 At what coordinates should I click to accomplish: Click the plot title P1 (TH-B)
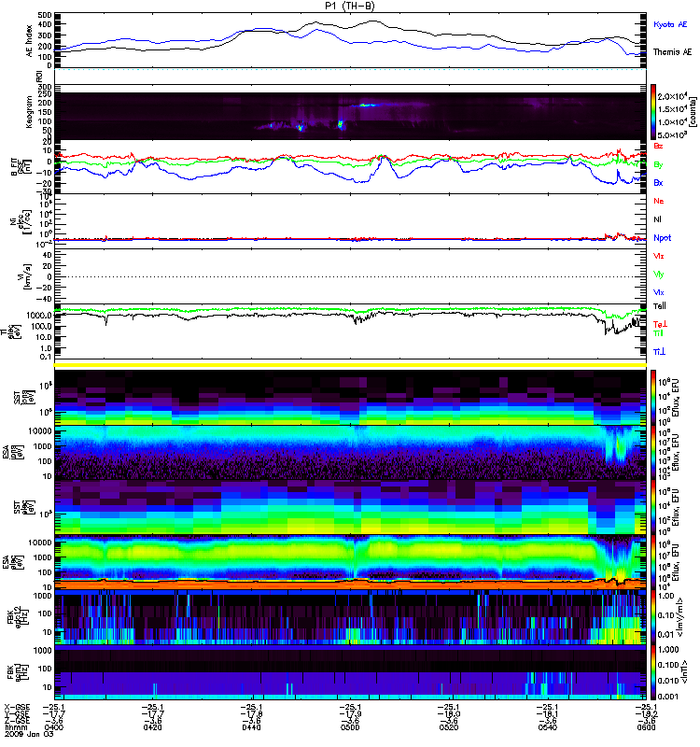349,6
